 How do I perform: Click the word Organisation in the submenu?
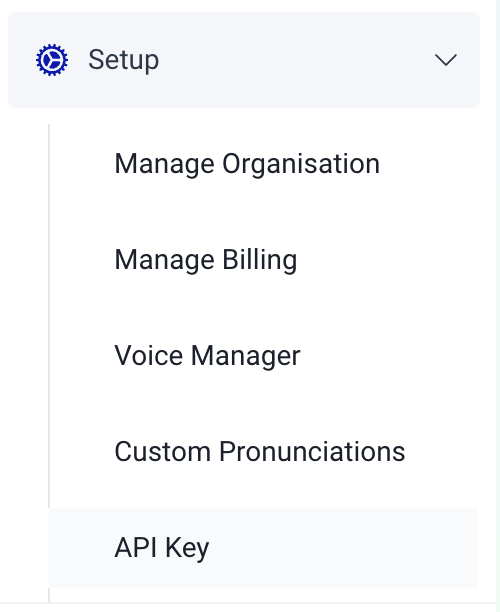click(x=301, y=164)
